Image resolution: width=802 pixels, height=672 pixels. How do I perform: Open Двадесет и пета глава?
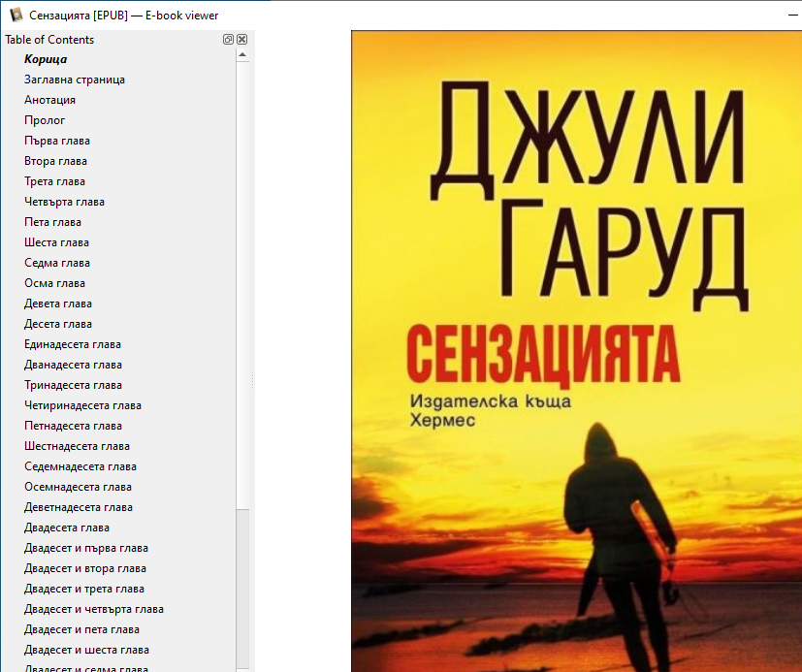tap(81, 629)
